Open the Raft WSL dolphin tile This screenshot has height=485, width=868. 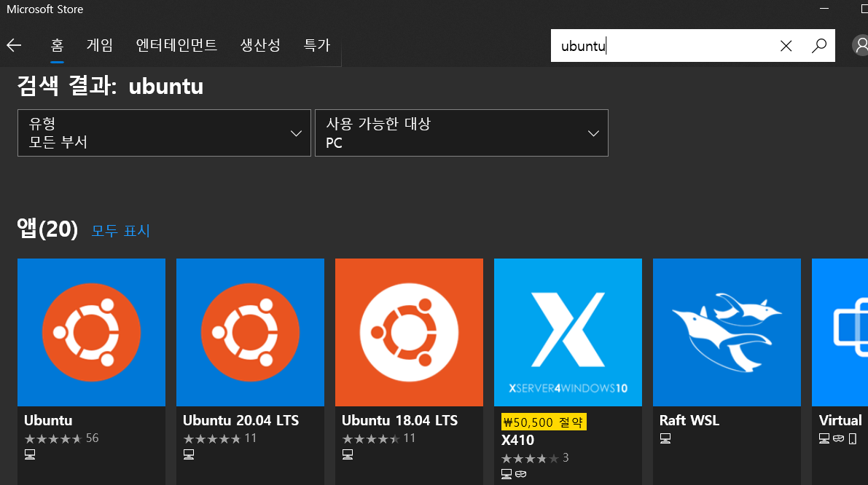click(727, 332)
